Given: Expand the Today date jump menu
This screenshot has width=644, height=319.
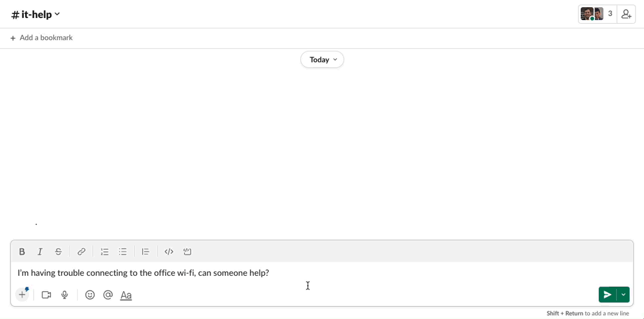Looking at the screenshot, I should [x=322, y=60].
